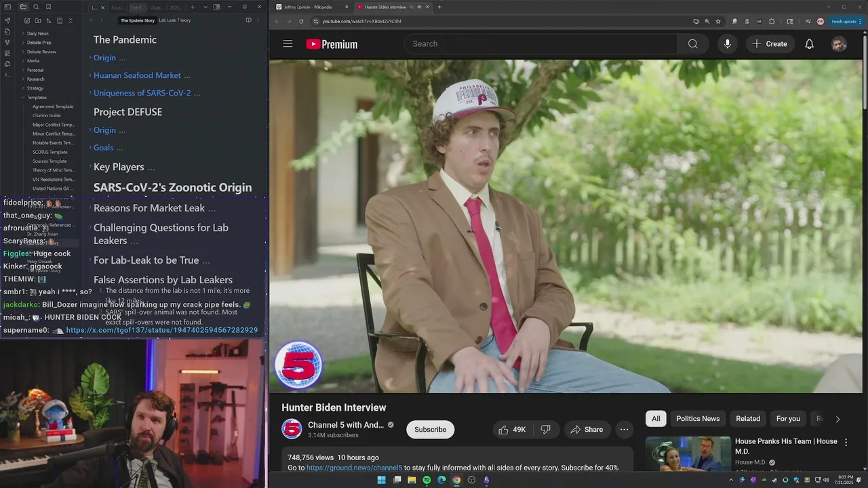Click the YouTube search magnifier button

pos(692,44)
